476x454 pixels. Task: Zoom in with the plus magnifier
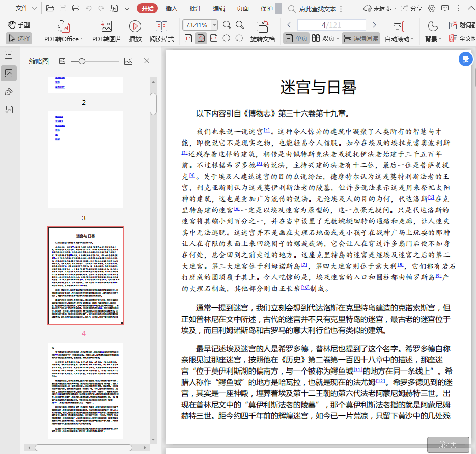point(240,25)
